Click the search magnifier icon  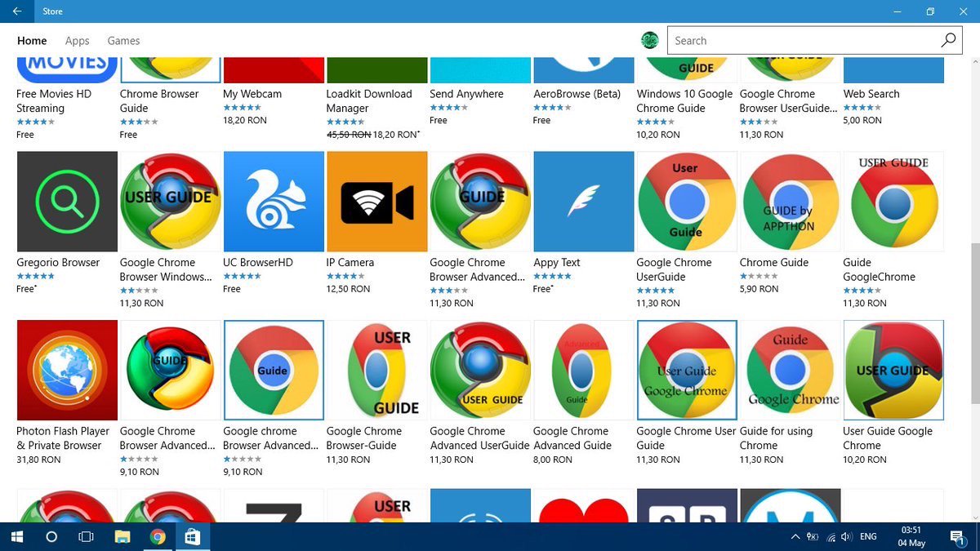point(947,39)
